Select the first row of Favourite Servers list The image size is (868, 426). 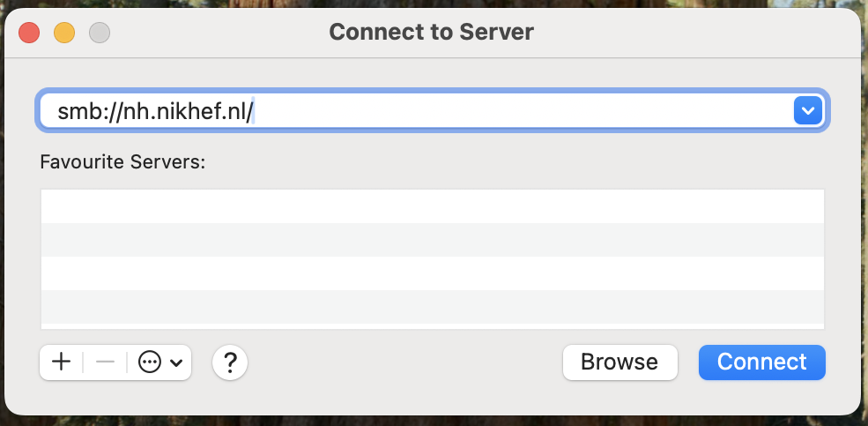click(x=433, y=206)
